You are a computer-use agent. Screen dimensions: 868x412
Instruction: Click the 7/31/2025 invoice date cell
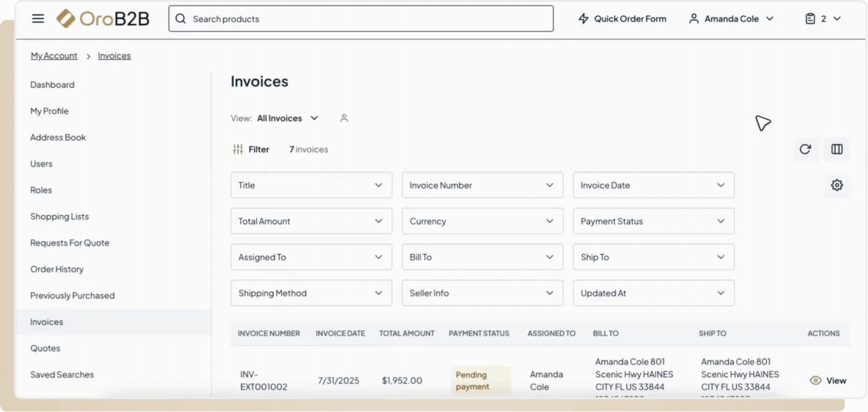pyautogui.click(x=339, y=380)
